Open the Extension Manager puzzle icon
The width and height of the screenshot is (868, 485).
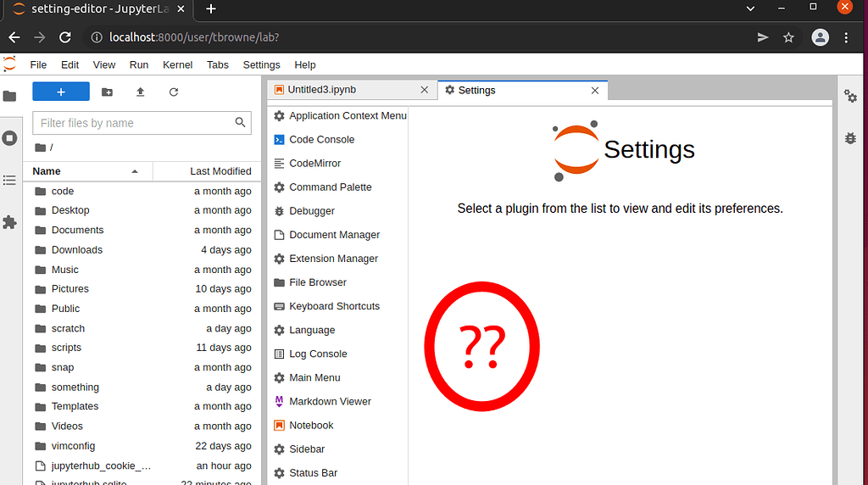(10, 222)
